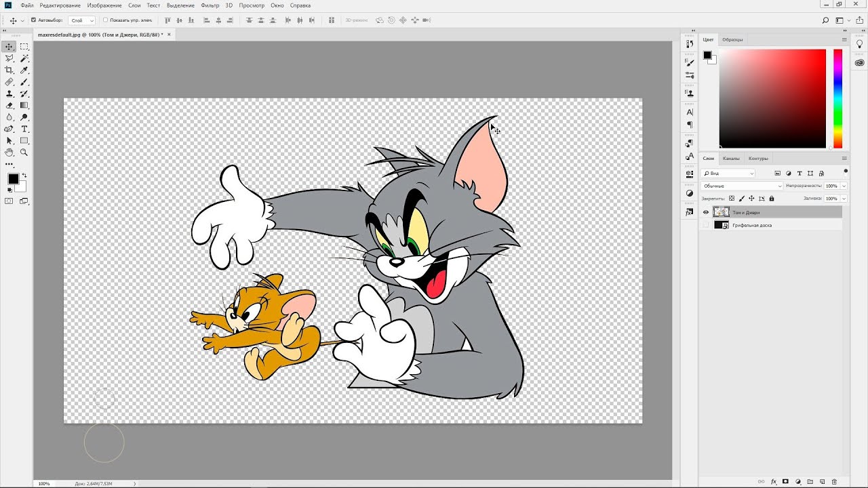Select the Rectangle shape tool
Viewport: 868px width, 488px height.
coord(24,140)
